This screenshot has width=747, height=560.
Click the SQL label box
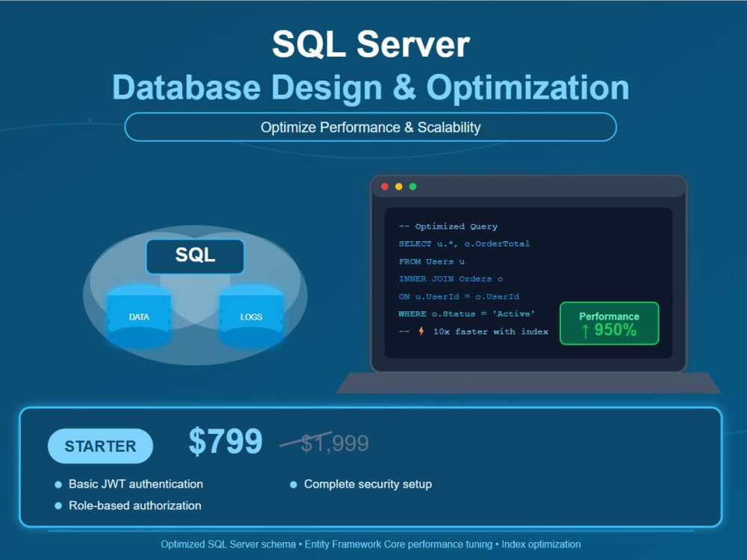[195, 256]
